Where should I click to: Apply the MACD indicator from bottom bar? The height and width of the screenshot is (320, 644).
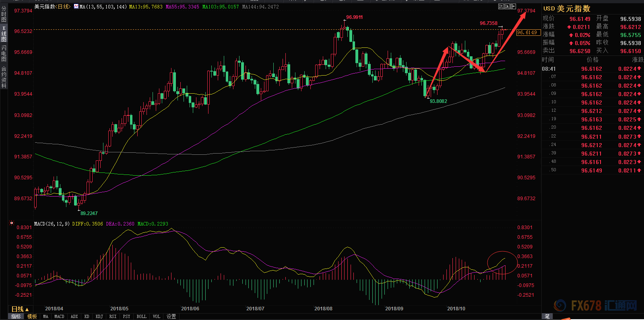tap(59, 316)
